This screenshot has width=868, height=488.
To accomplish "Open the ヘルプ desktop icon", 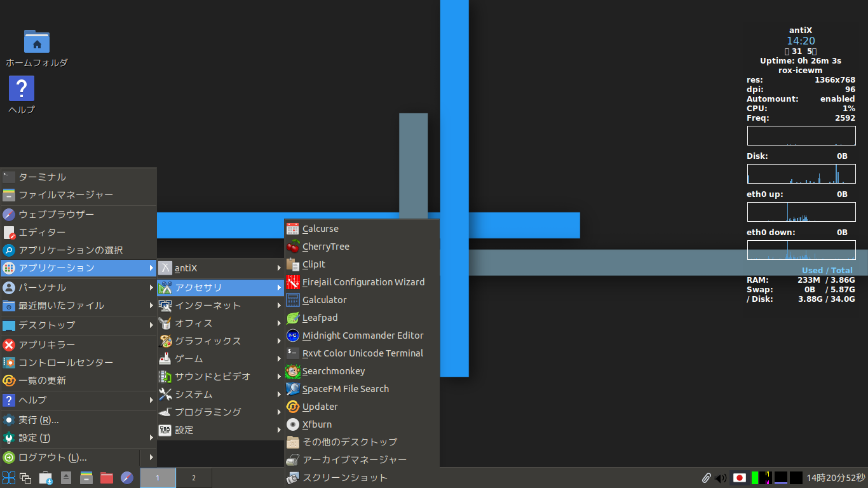I will (22, 95).
